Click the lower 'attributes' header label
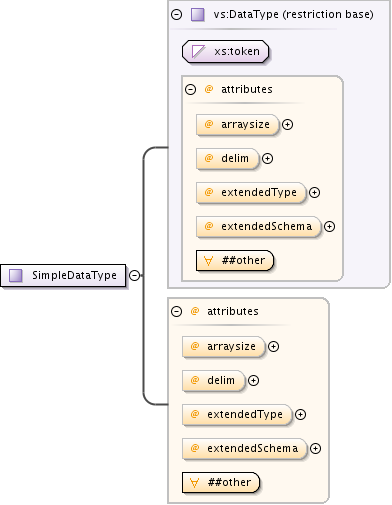392x505 pixels. tap(233, 311)
